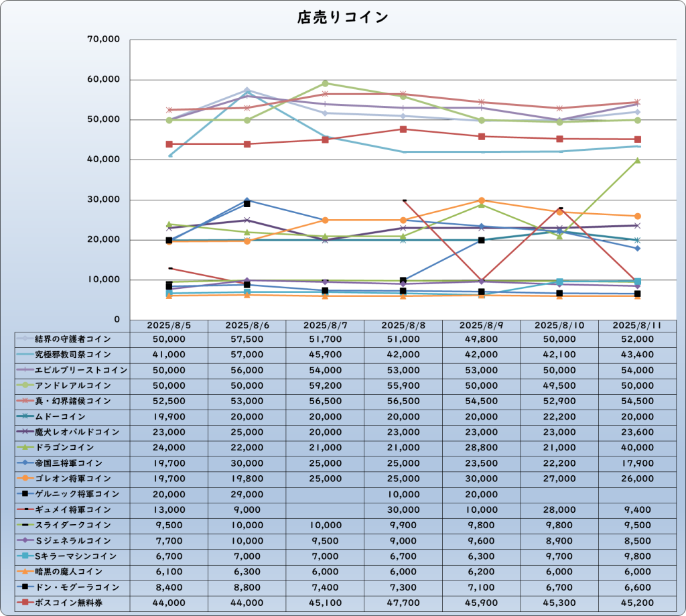Select the 2025/8/5 column header
686x616 pixels.
(x=169, y=326)
